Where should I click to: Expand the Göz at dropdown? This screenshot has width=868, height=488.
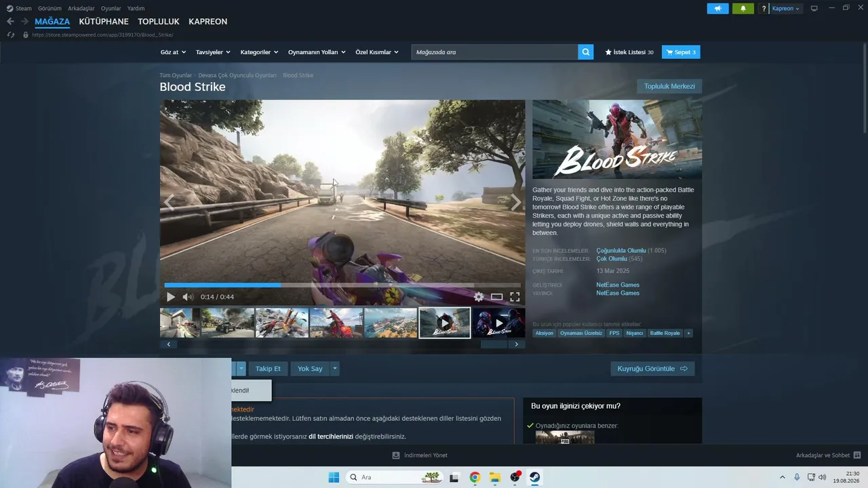[173, 52]
